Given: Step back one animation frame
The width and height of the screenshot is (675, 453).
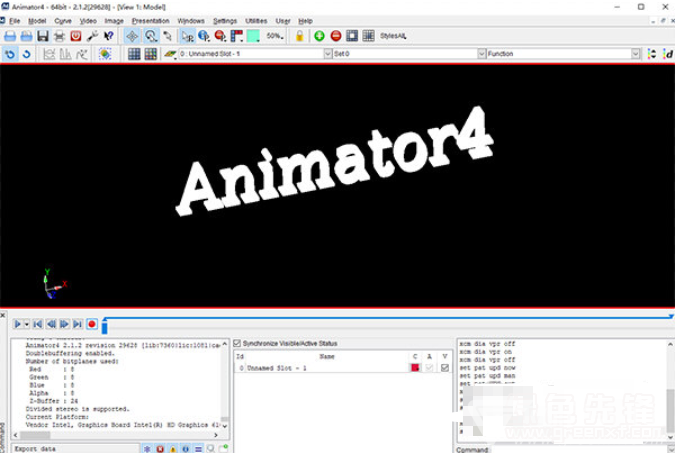Looking at the screenshot, I should (x=51, y=324).
